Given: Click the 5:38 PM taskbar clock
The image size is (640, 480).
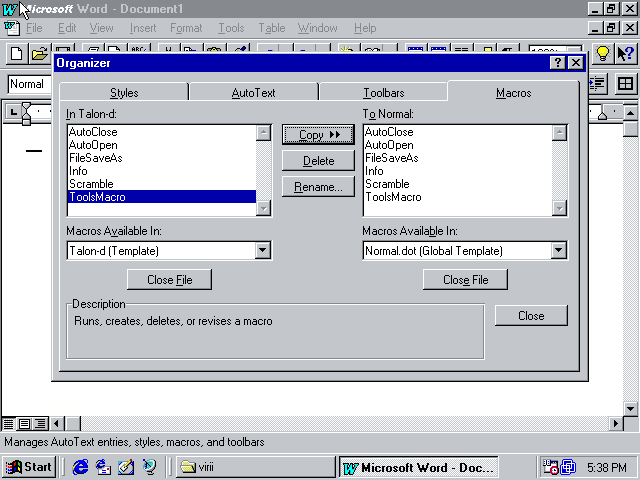Looking at the screenshot, I should click(x=607, y=467).
